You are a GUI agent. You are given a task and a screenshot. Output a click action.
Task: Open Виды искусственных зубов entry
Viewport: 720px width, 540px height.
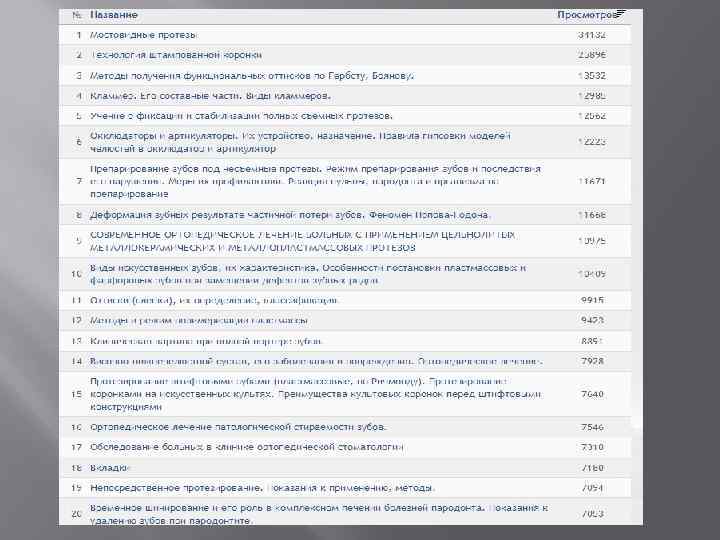(x=308, y=274)
